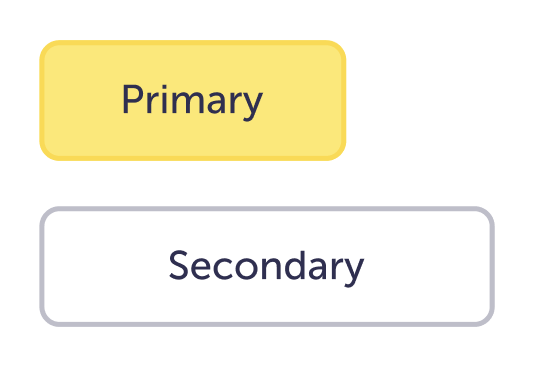Choose the white button with gray border
The image size is (550, 372).
[267, 266]
